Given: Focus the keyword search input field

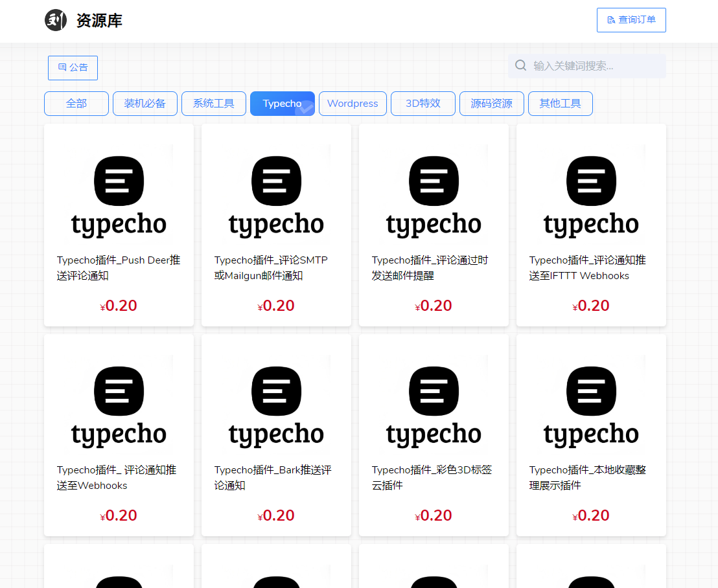Looking at the screenshot, I should pos(595,66).
